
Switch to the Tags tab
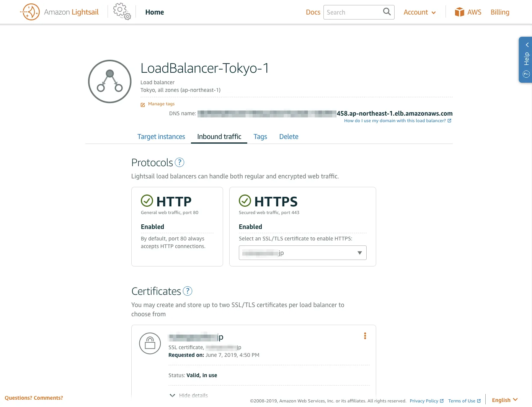pyautogui.click(x=260, y=137)
